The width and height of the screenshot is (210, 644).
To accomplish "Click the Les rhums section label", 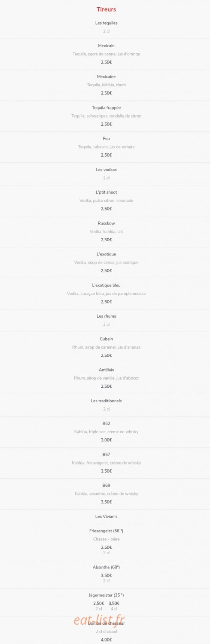I will (x=106, y=316).
